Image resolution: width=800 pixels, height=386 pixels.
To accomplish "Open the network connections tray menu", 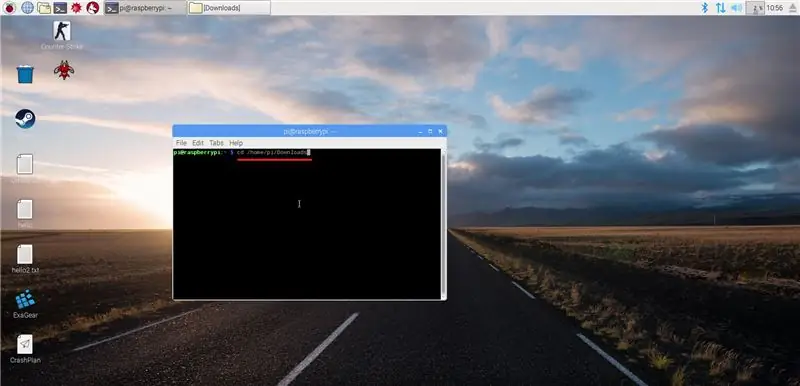I will (720, 8).
